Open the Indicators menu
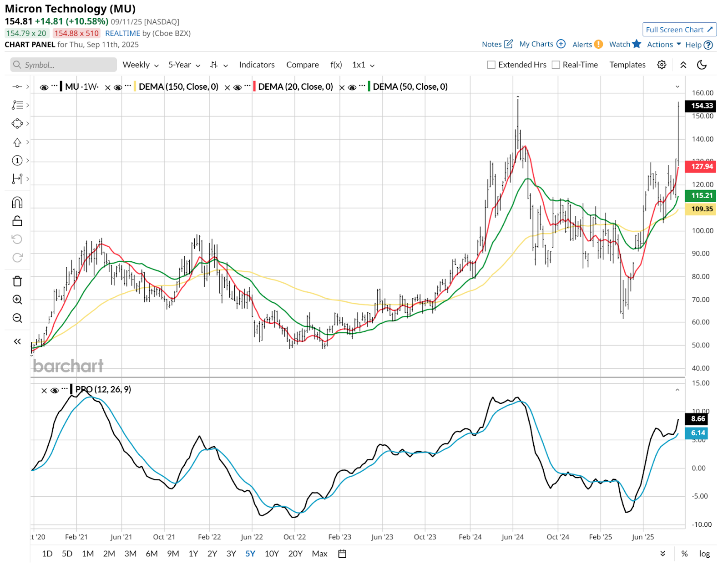The height and width of the screenshot is (570, 728). (x=257, y=65)
